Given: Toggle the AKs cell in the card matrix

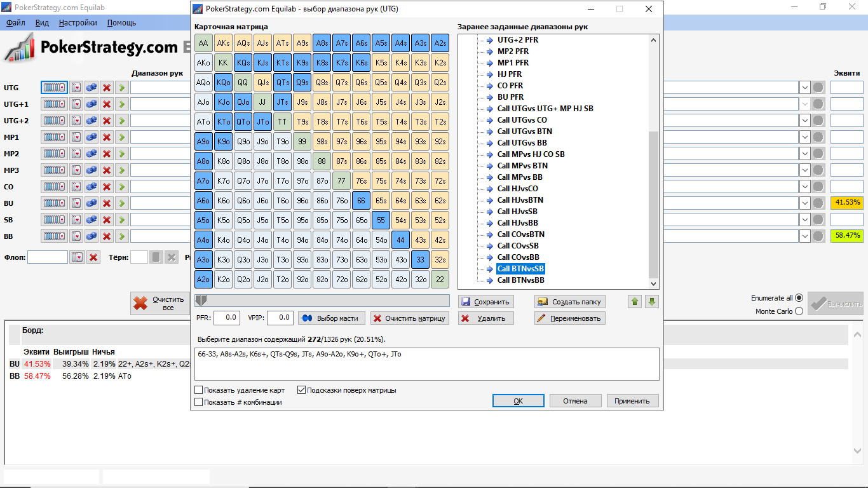Looking at the screenshot, I should 223,43.
